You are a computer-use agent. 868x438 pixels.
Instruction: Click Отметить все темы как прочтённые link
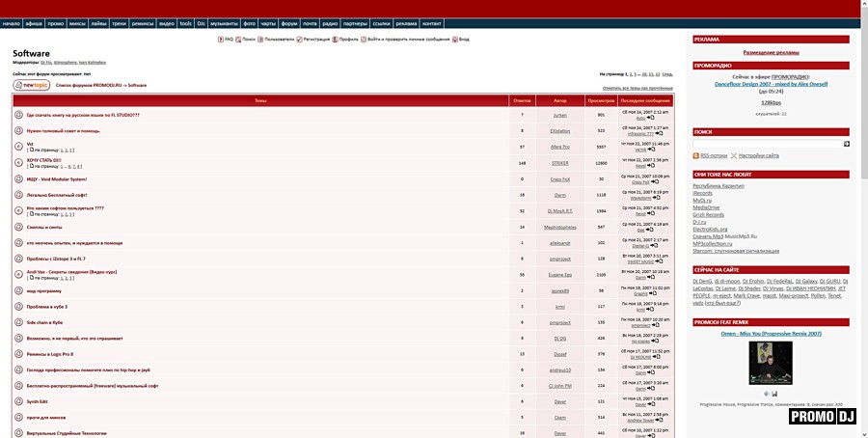coord(637,88)
